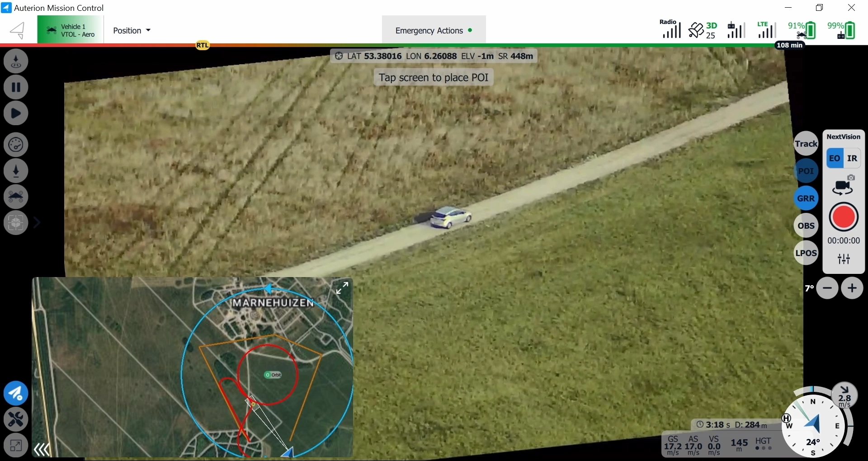
Task: Open the Position flight mode dropdown
Action: 132,30
